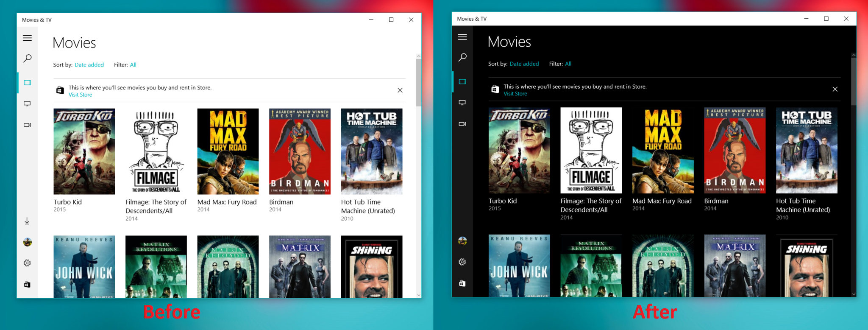
Task: Click 'Birdman' title text in dark-theme window
Action: [x=716, y=201]
